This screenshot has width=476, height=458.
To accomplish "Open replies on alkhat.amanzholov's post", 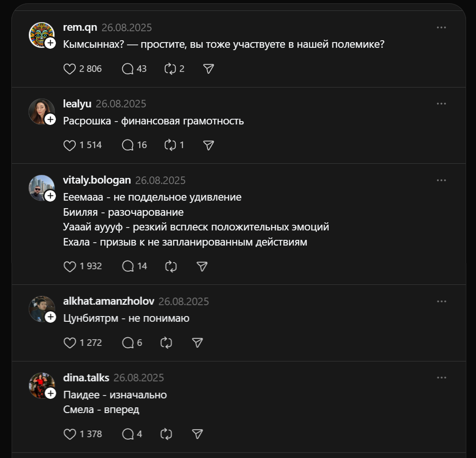I will 128,343.
